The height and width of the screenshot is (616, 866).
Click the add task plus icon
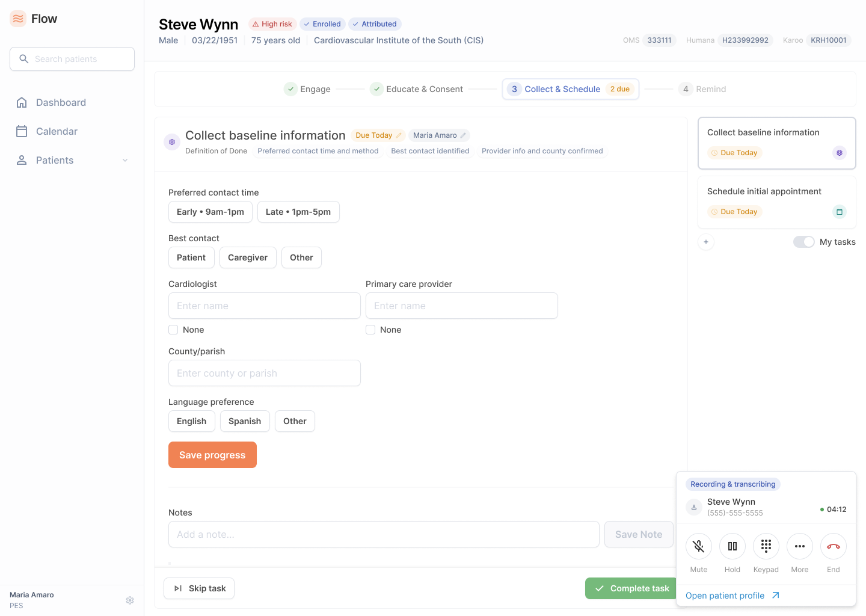pyautogui.click(x=706, y=242)
